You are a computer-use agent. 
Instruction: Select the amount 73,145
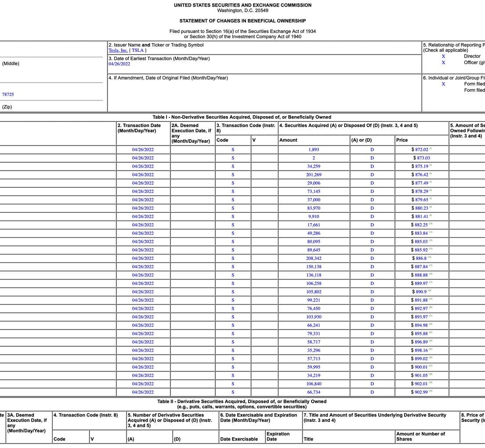[x=314, y=191]
